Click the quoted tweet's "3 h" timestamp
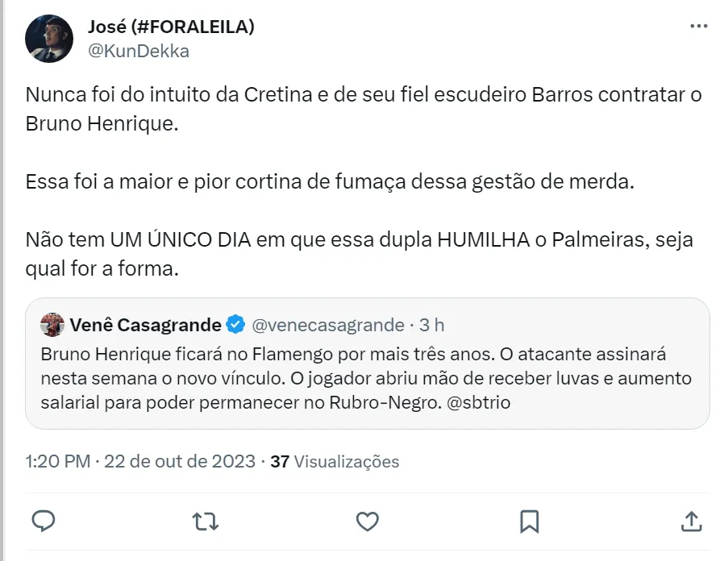The width and height of the screenshot is (728, 561). tap(432, 325)
